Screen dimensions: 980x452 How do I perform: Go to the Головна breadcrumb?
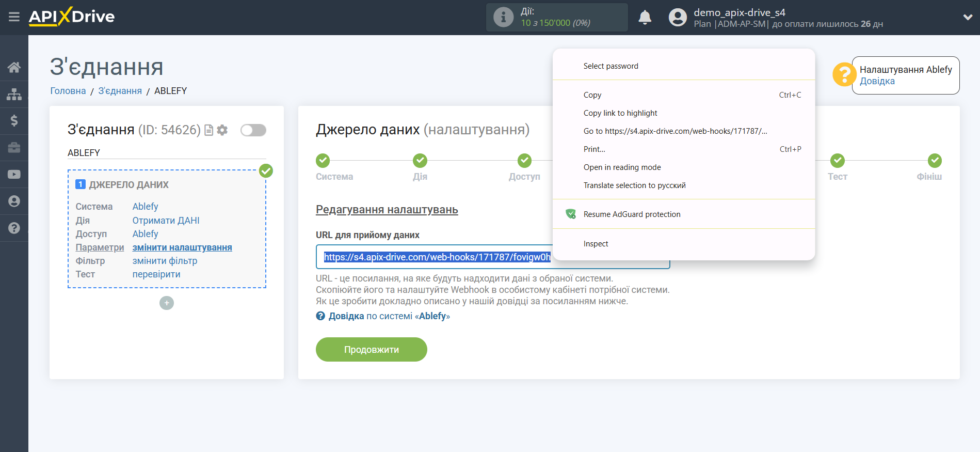[x=68, y=91]
